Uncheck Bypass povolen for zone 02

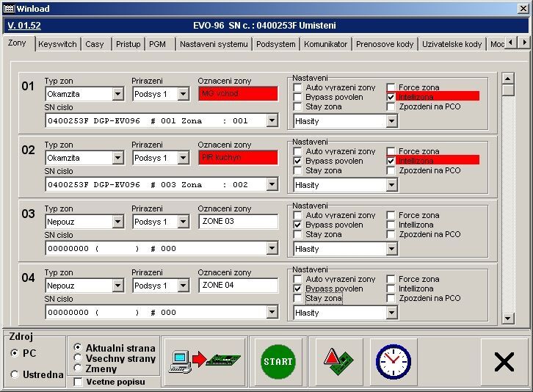click(x=297, y=161)
